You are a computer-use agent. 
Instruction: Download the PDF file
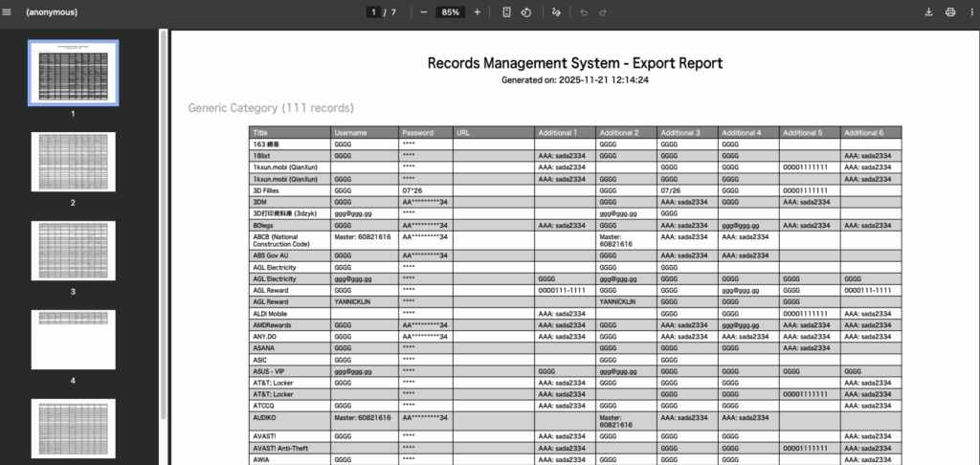(x=928, y=12)
